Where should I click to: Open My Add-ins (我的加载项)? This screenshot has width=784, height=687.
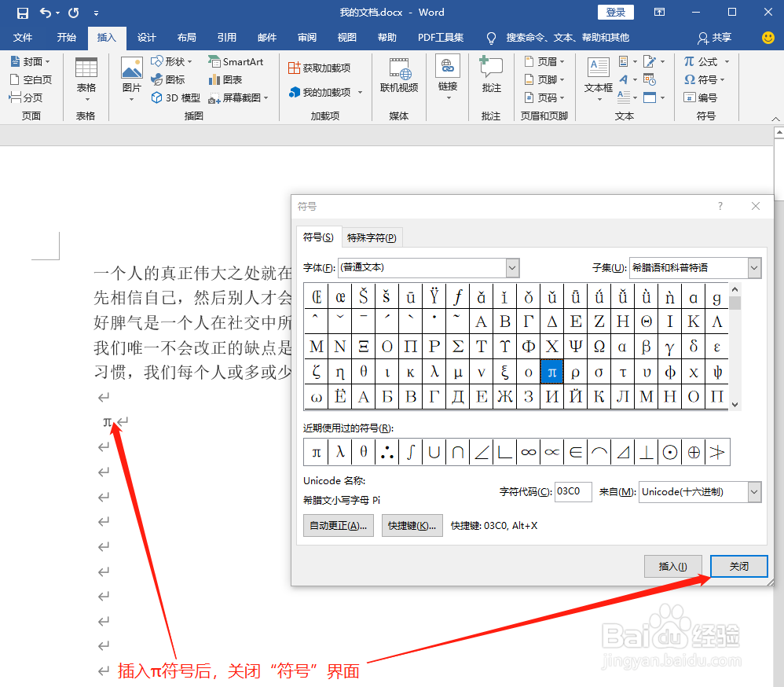coord(325,92)
